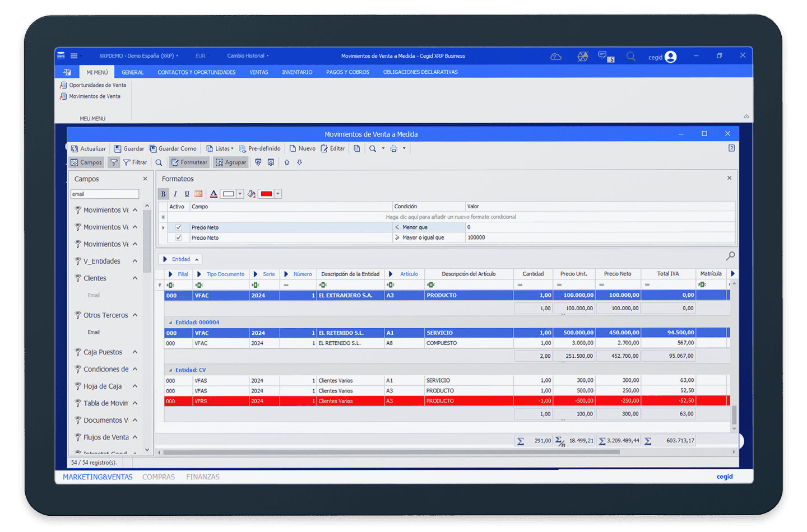Click the Agrupar grouping tool

(231, 162)
